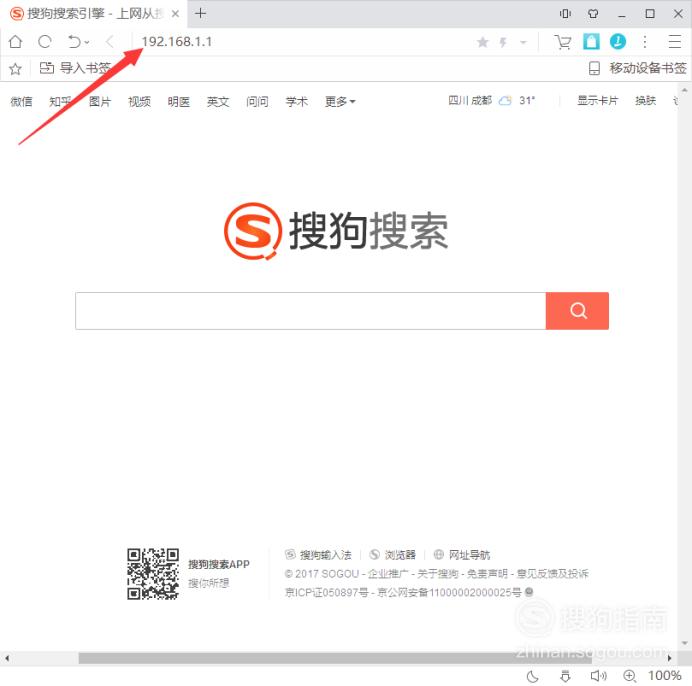
Task: Click 导入书签 import bookmarks
Action: click(x=75, y=68)
